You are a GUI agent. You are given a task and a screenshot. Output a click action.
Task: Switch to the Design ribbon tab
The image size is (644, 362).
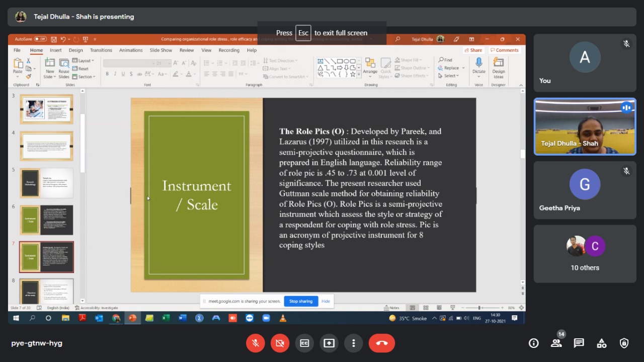76,50
